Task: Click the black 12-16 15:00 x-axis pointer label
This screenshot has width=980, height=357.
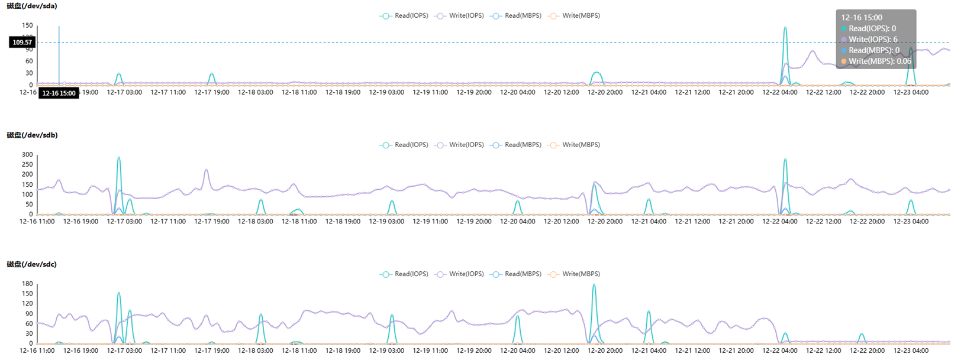Action: (x=59, y=93)
